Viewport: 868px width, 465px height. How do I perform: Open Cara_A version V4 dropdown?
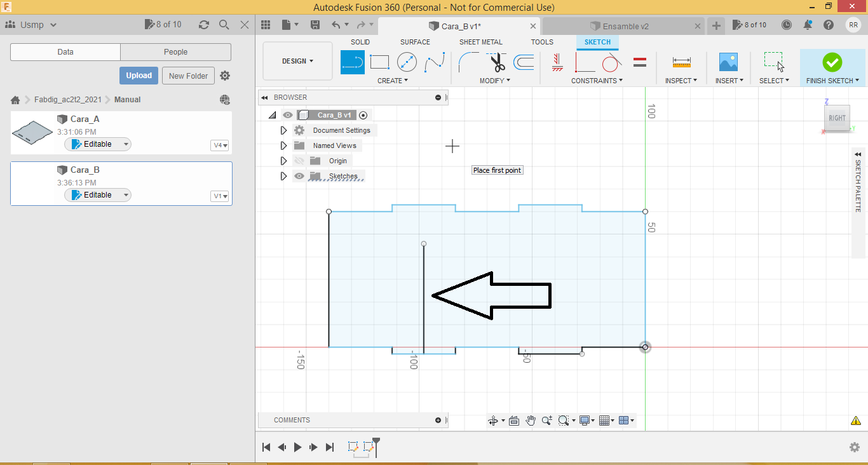(220, 145)
